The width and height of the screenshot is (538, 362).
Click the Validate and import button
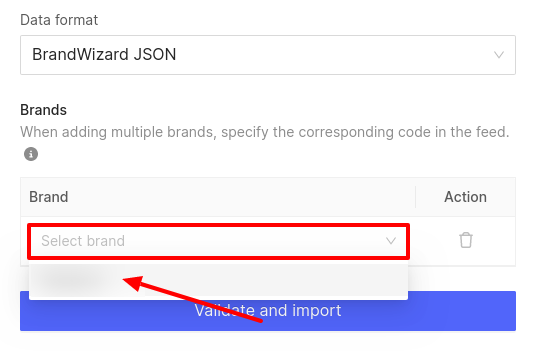click(x=268, y=311)
